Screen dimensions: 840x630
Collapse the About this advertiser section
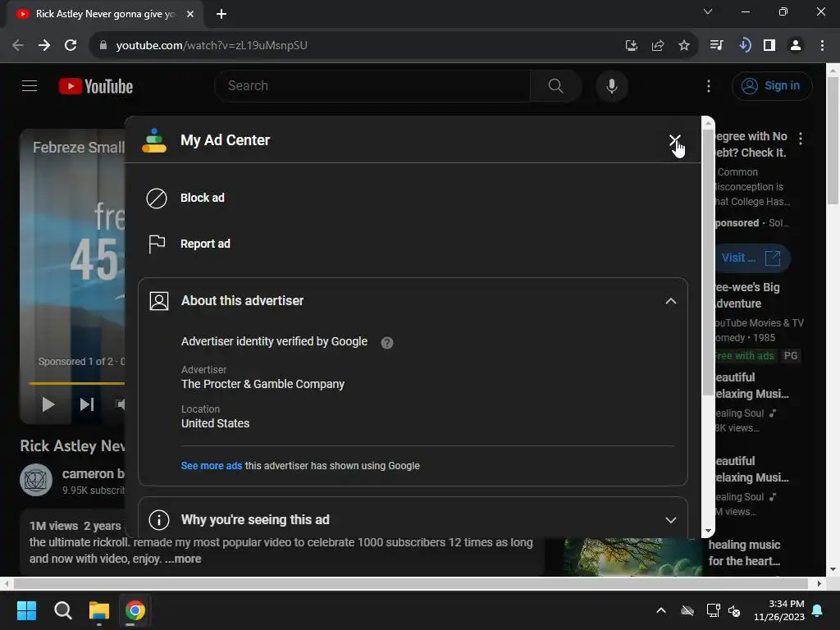tap(670, 301)
